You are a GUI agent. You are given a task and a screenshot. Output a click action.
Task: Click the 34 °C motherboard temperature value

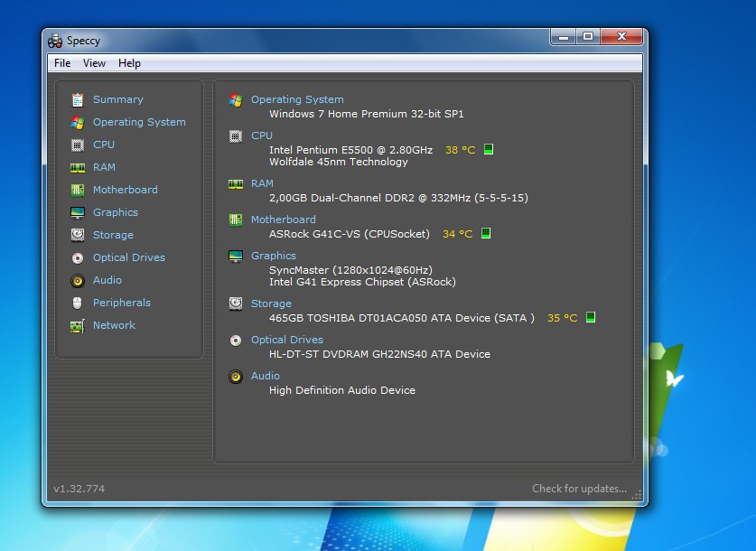[458, 234]
